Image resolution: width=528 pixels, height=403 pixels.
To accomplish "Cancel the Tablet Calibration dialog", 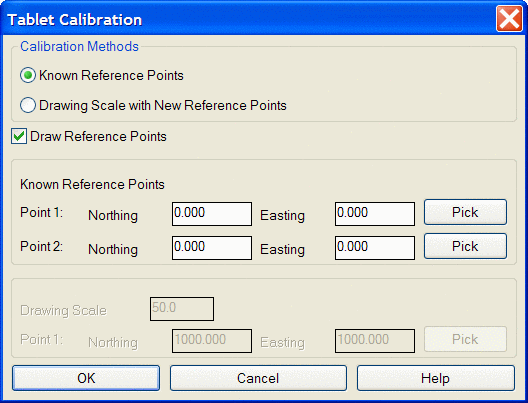I will tap(258, 378).
